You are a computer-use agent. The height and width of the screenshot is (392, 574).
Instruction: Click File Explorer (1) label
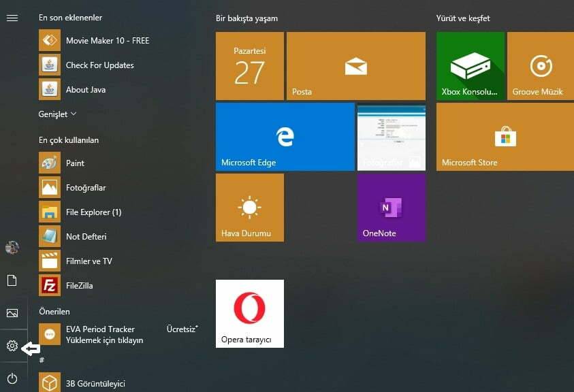click(x=94, y=212)
